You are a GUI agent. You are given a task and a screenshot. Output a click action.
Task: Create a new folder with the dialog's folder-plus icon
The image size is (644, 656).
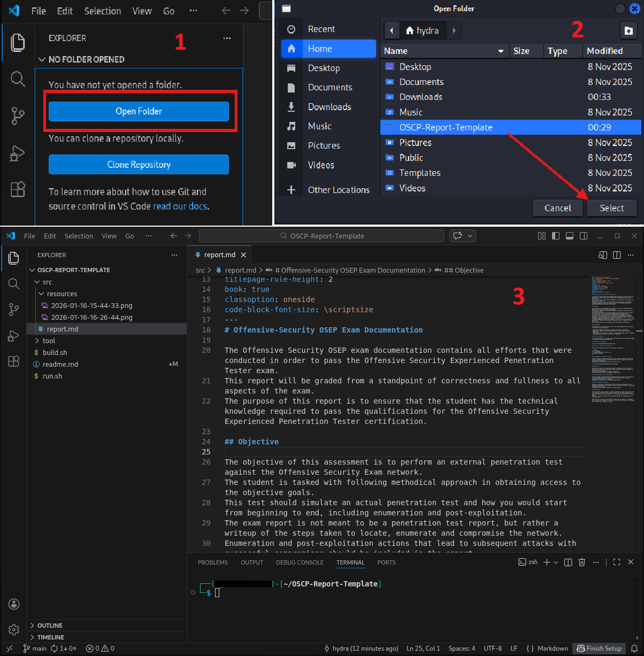(x=629, y=30)
